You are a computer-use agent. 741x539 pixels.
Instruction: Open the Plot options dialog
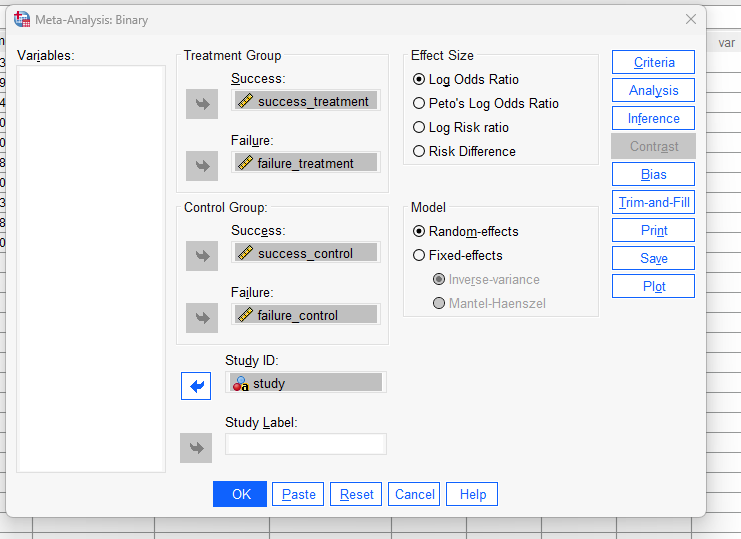[654, 287]
